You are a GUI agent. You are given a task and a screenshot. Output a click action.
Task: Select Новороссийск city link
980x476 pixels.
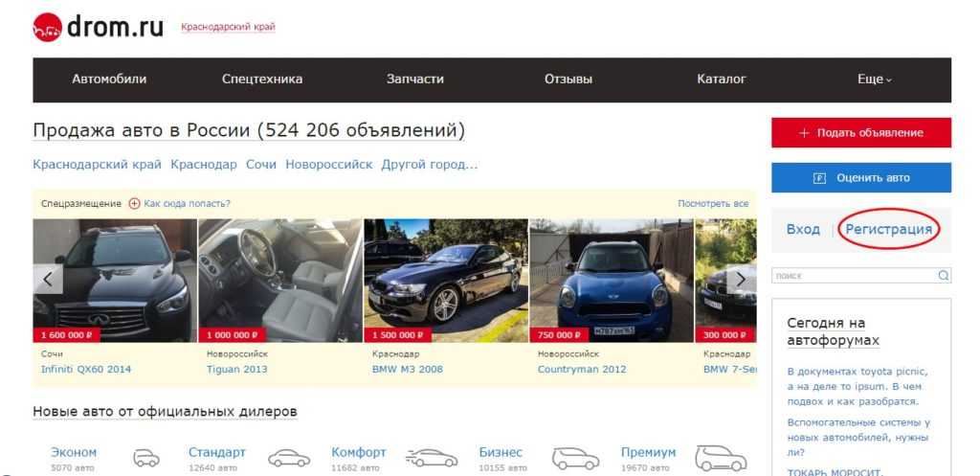pos(329,165)
